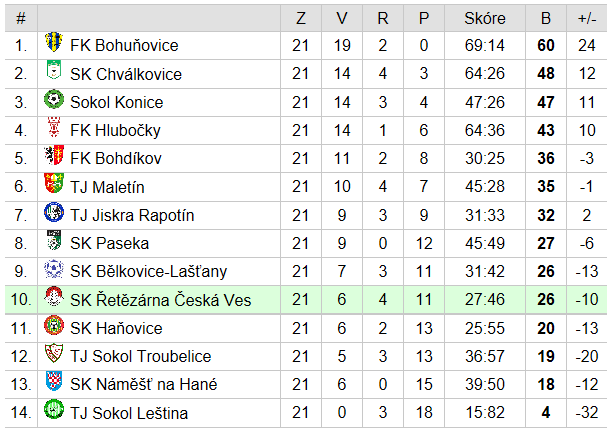Open the SK Haňovice team name
The width and height of the screenshot is (613, 433).
click(x=116, y=328)
